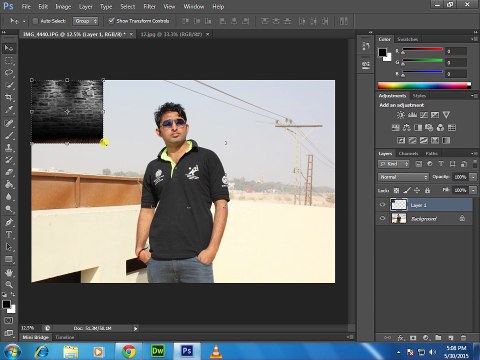Viewport: 480px width, 360px height.
Task: Open the Color panel flyout menu
Action: [x=473, y=39]
